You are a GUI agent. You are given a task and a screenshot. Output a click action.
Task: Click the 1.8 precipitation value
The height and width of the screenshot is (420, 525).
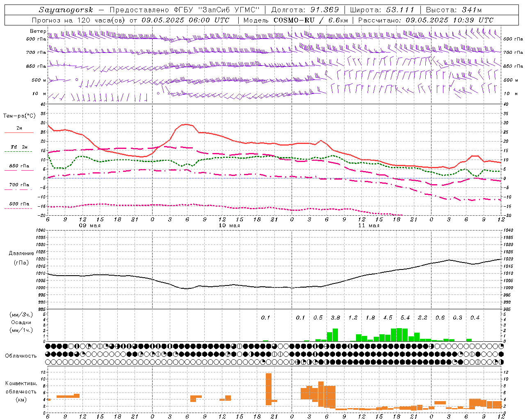coord(370,317)
